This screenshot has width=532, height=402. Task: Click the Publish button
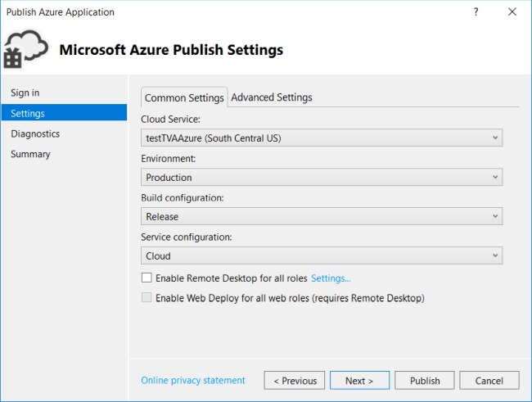pos(425,380)
